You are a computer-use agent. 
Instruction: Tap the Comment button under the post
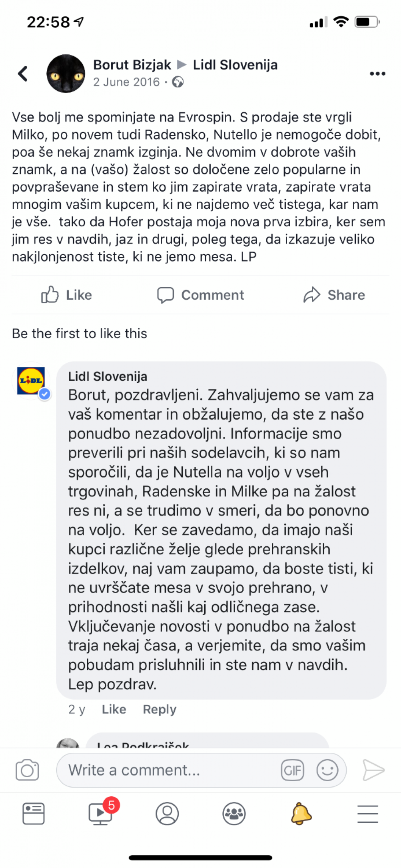pos(200,295)
